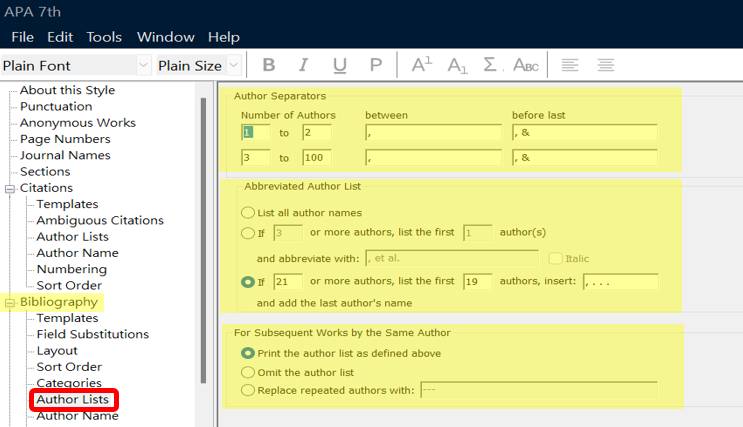Open the Plain Size dropdown
Image resolution: width=743 pixels, height=427 pixels.
pyautogui.click(x=234, y=65)
